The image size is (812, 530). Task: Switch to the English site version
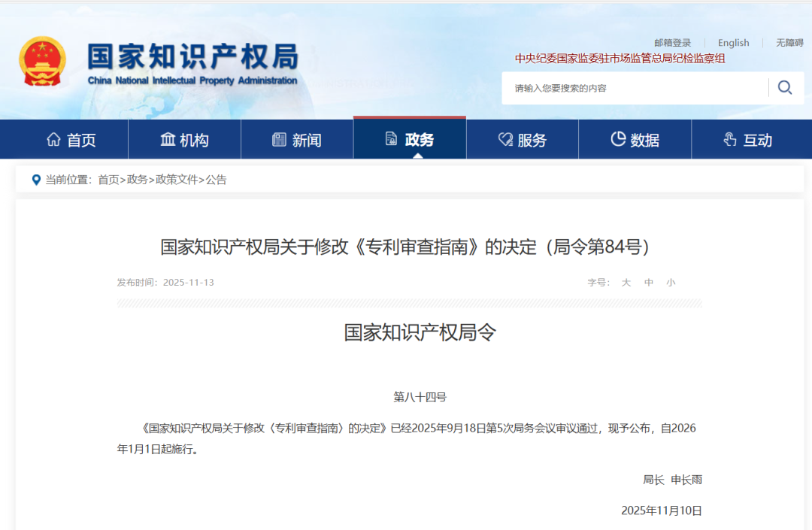click(x=733, y=43)
